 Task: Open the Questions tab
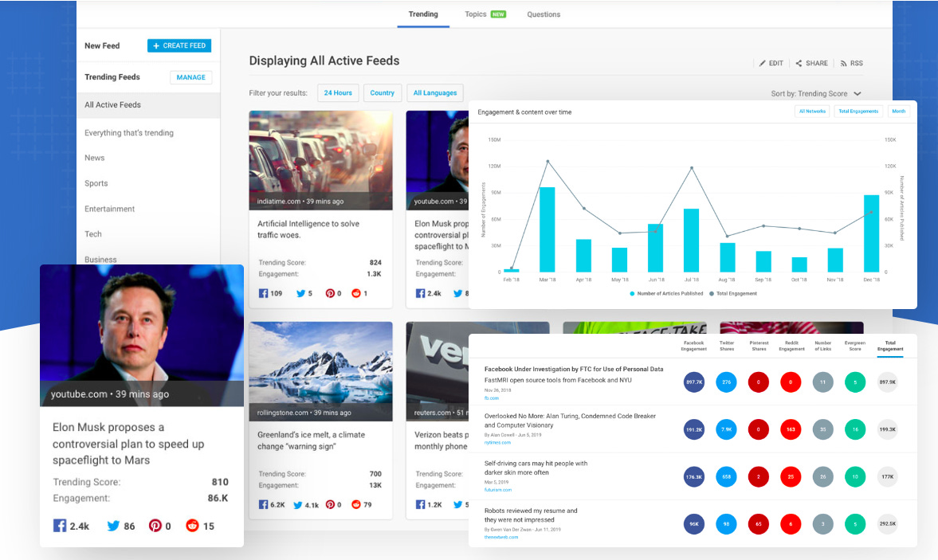(x=544, y=14)
